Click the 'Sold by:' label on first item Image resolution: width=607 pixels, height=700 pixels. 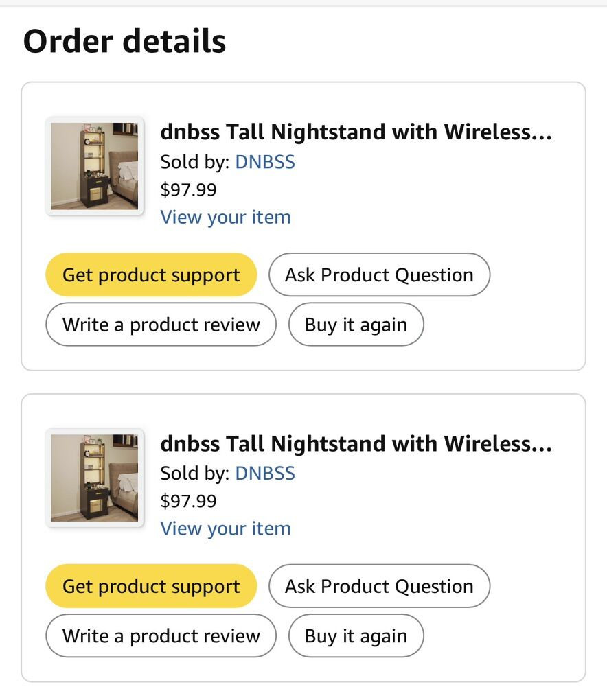pyautogui.click(x=195, y=162)
